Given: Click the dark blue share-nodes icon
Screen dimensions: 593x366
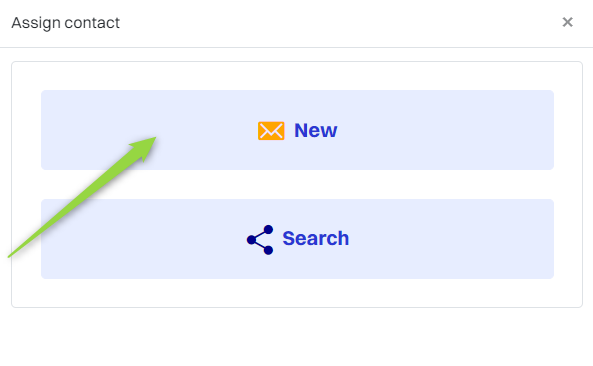Looking at the screenshot, I should pos(260,240).
